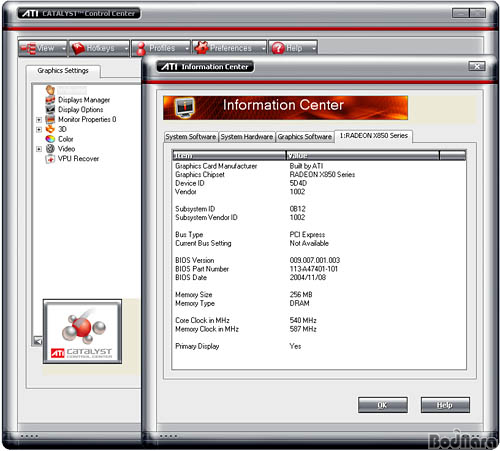This screenshot has width=500, height=451.
Task: Minimize the Catalyst Control Center window
Action: click(460, 13)
